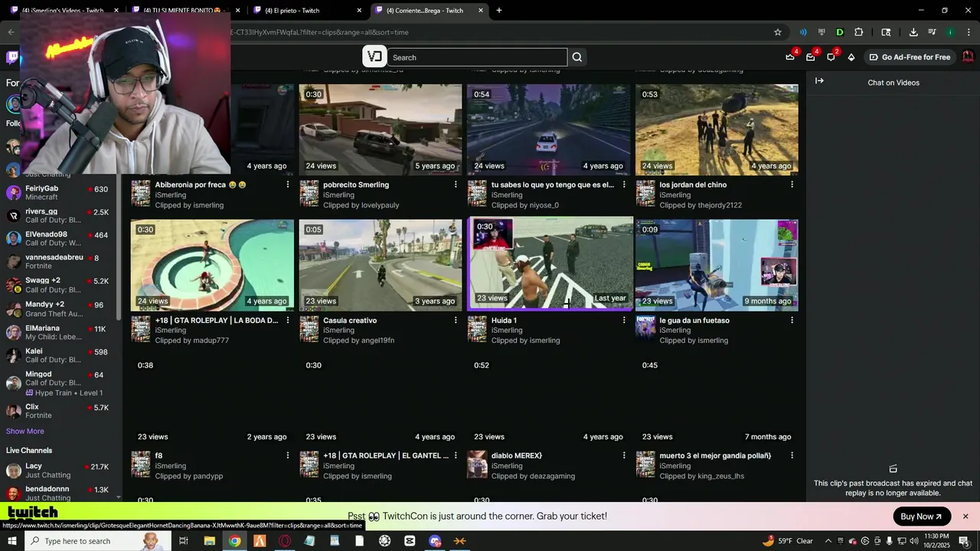Open the 'Huida 1' clip thumbnail

pos(550,264)
